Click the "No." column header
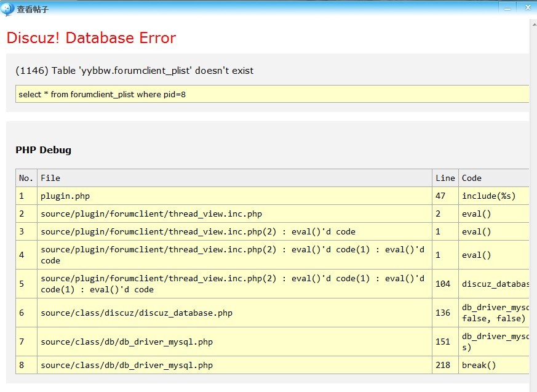Image resolution: width=537 pixels, height=392 pixels. 26,178
